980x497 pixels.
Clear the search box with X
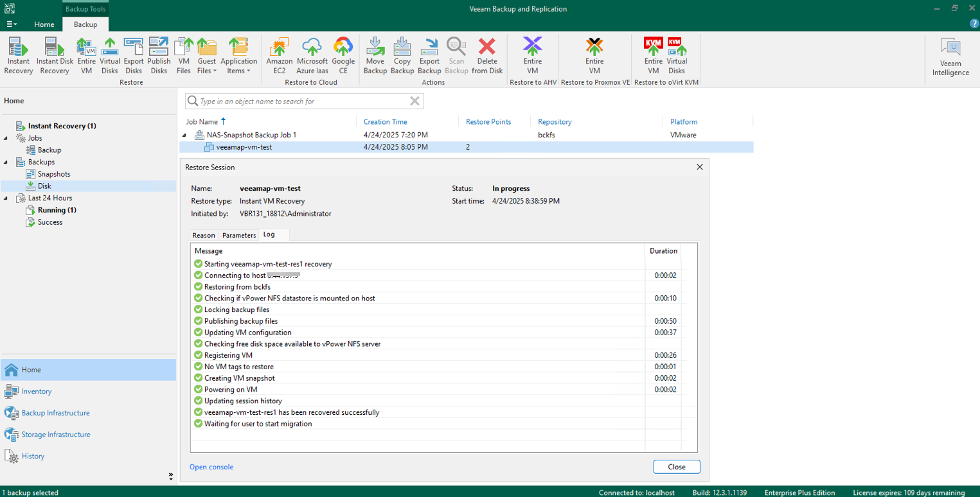[x=414, y=101]
